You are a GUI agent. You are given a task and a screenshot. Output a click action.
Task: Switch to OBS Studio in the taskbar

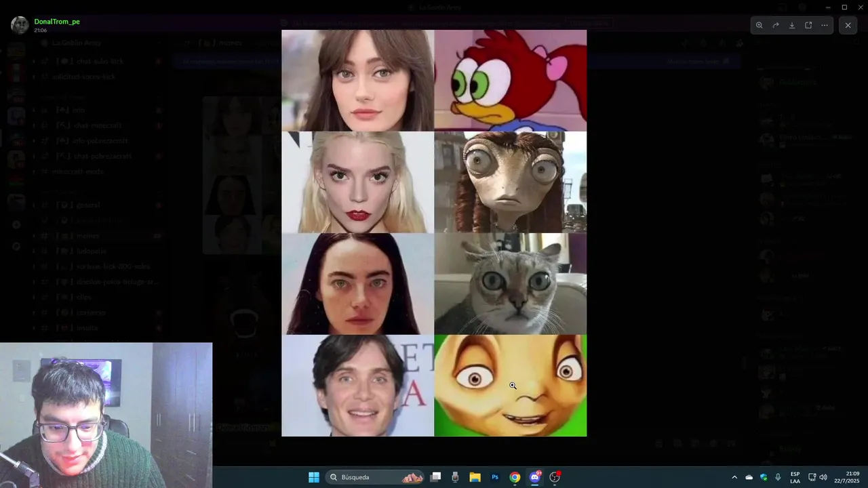555,477
